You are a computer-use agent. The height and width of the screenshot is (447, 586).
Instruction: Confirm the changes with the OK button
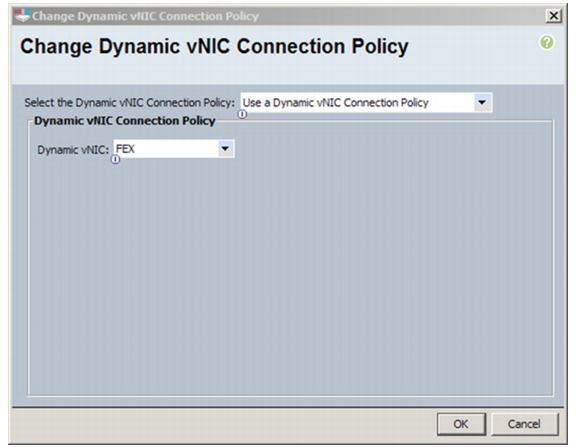461,424
